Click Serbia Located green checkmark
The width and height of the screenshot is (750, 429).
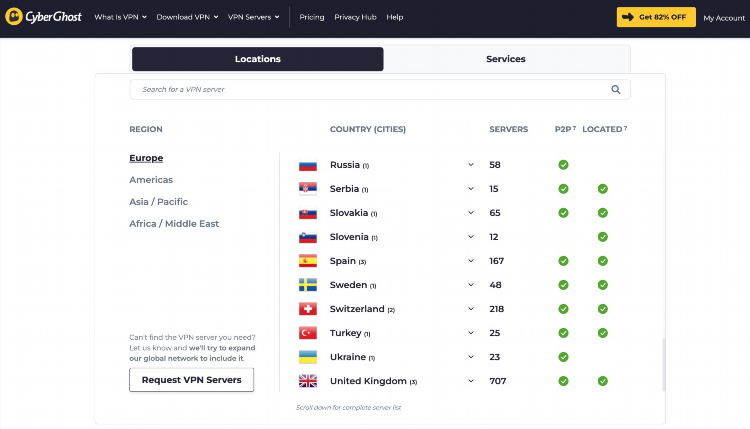603,189
